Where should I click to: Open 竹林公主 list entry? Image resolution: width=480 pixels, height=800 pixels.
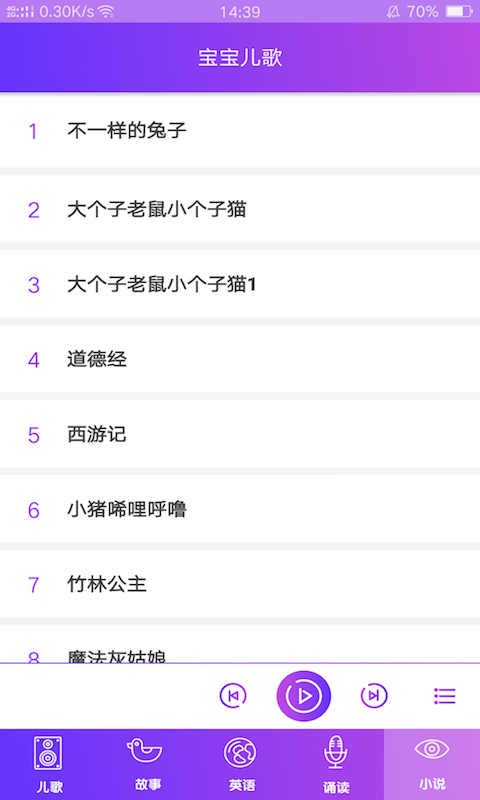[240, 584]
